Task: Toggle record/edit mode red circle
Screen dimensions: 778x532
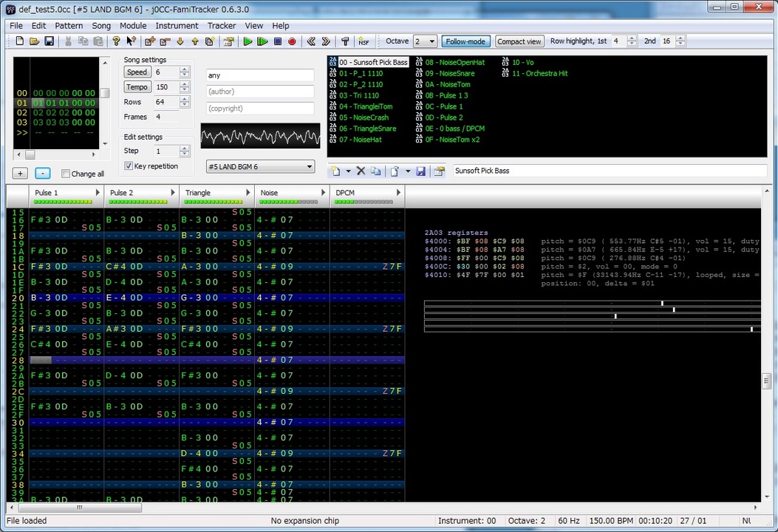Action: (292, 41)
